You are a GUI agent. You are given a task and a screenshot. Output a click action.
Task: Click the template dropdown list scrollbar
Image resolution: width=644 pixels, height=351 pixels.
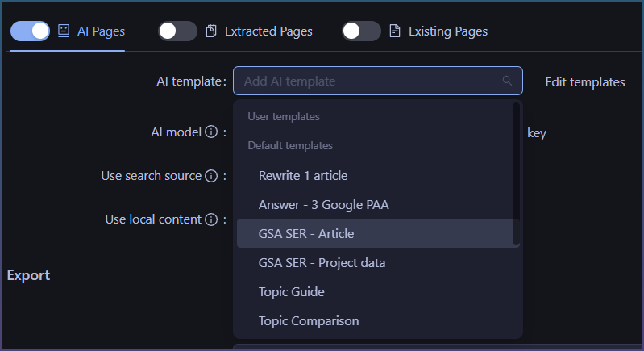coord(516,173)
